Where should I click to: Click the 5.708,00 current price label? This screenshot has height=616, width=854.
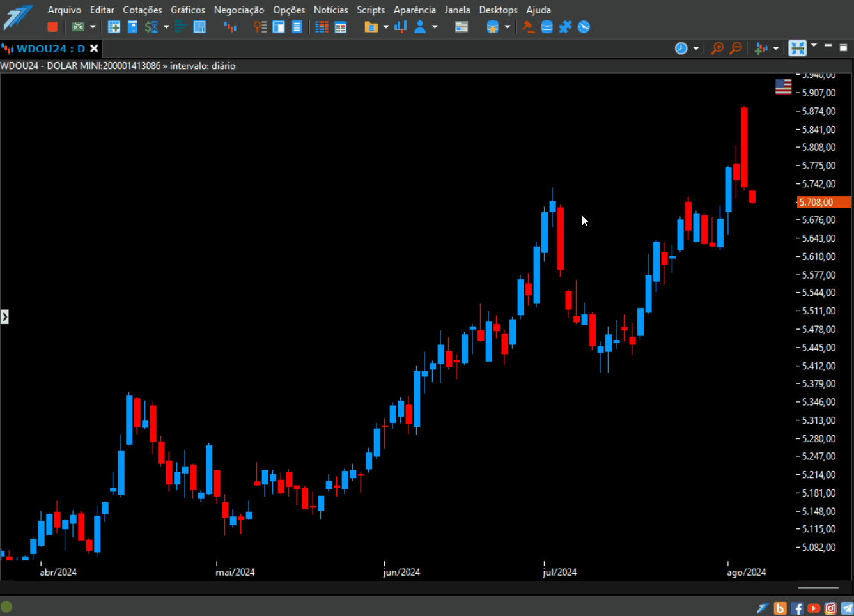[824, 202]
